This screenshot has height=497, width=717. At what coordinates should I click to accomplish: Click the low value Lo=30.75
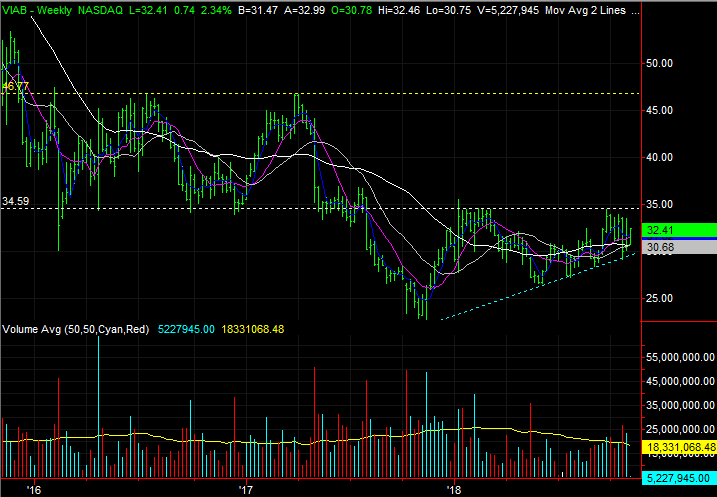tap(448, 10)
